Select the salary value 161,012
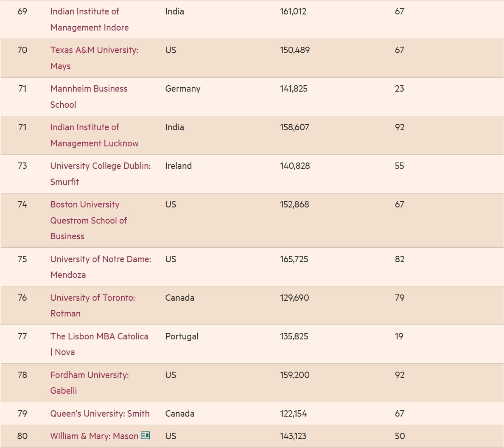Viewport: 504px width, 448px height. coord(293,11)
